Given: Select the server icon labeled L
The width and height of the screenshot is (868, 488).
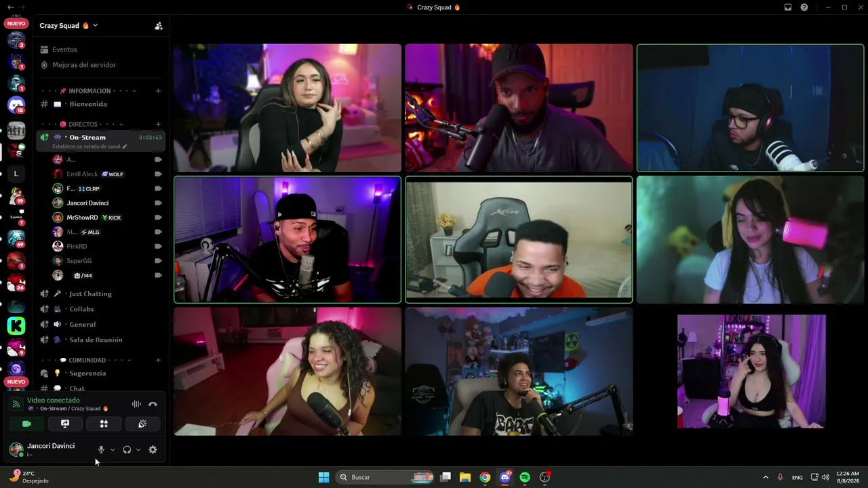Looking at the screenshot, I should pyautogui.click(x=16, y=174).
